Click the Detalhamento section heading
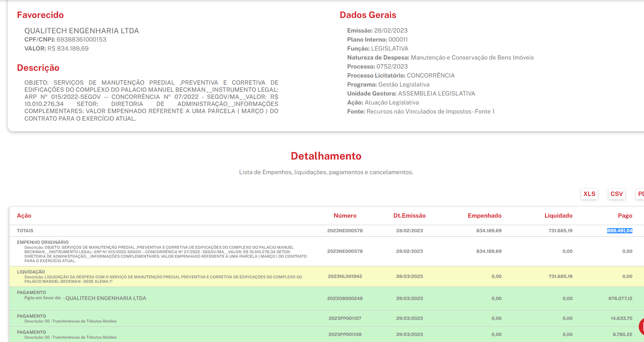The height and width of the screenshot is (342, 644). (326, 156)
